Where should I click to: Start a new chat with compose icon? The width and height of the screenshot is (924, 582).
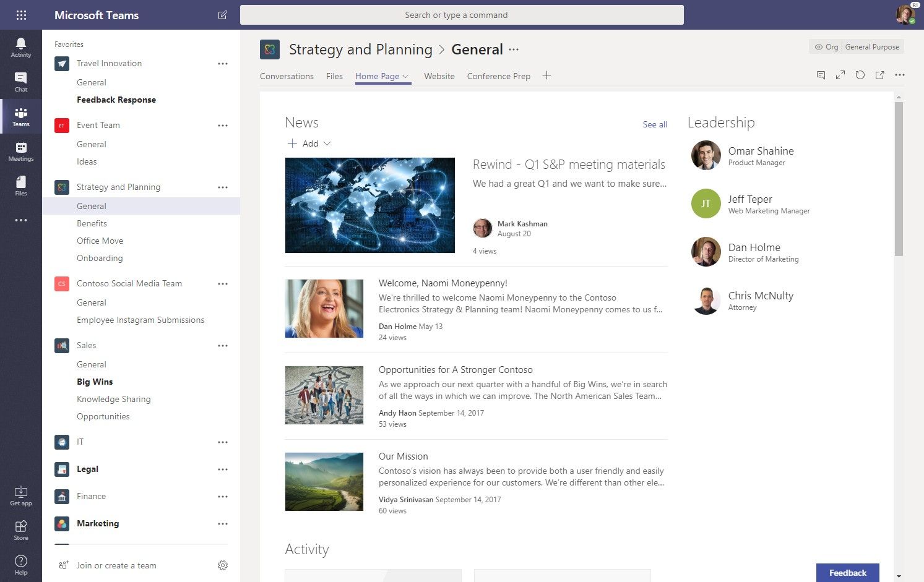[222, 15]
